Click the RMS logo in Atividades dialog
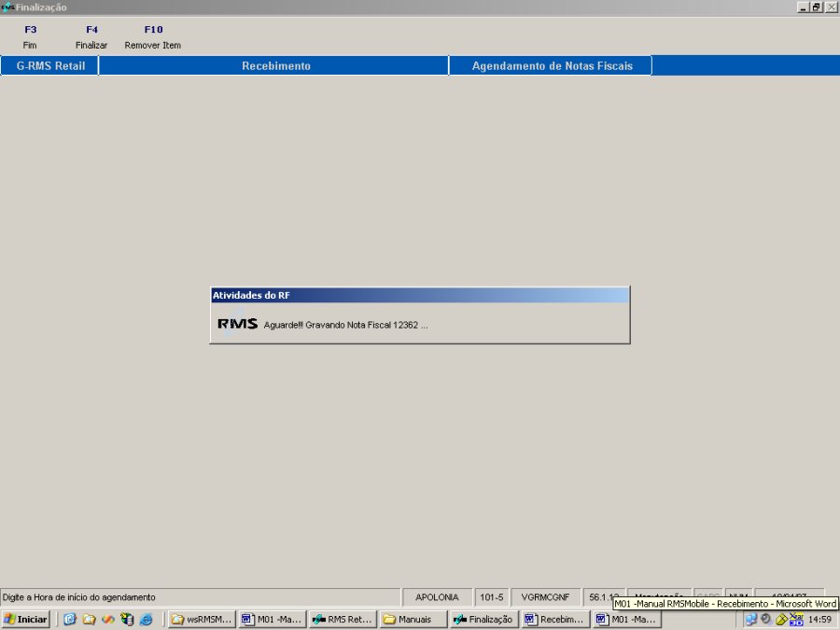This screenshot has width=840, height=630. coord(237,324)
